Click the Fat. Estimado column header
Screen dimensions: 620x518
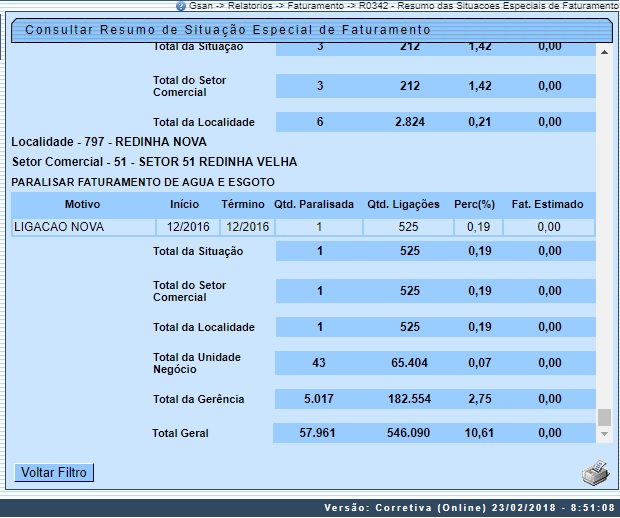point(548,204)
